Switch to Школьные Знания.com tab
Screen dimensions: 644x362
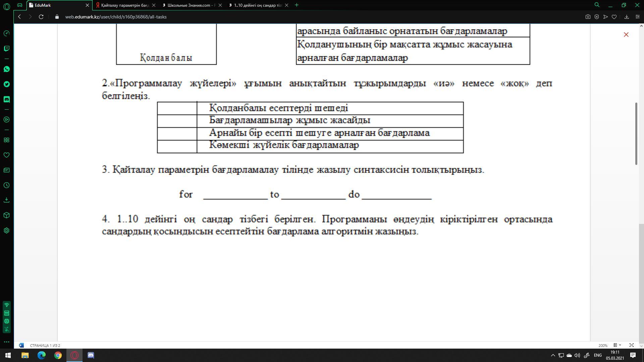[191, 5]
